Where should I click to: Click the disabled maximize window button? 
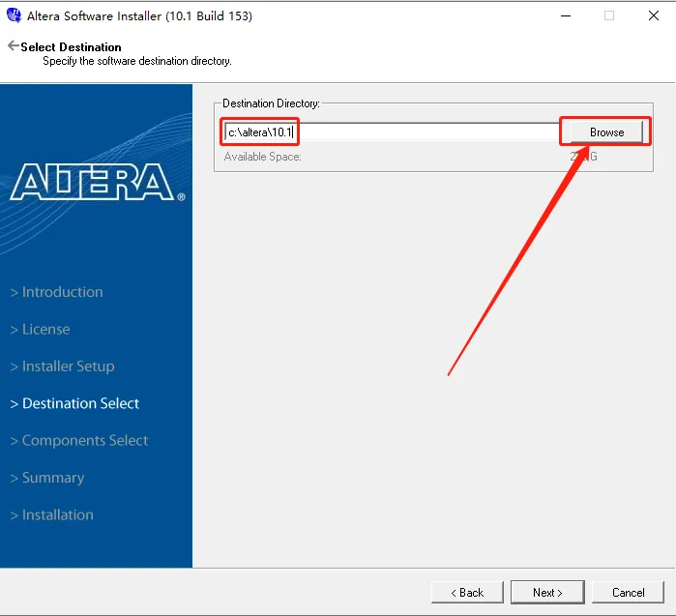[609, 15]
